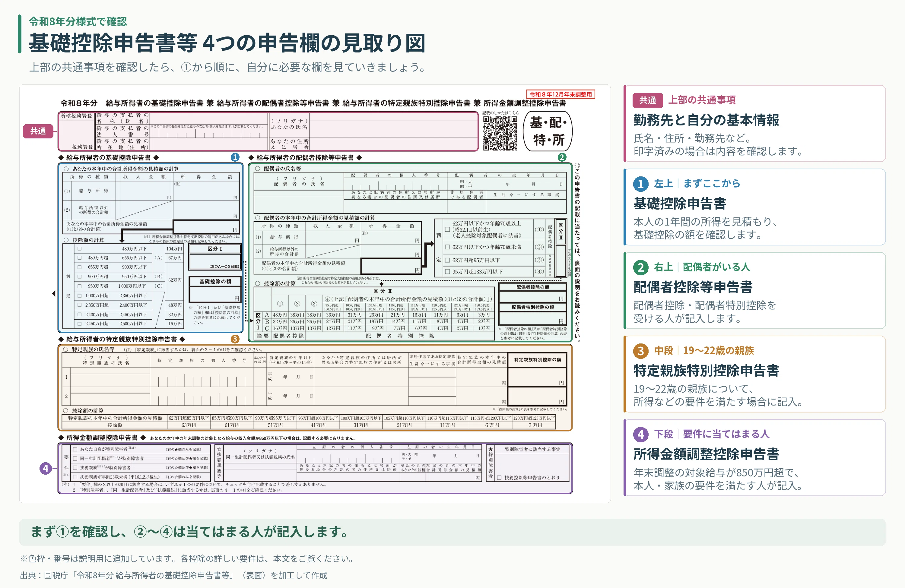Click the 120万円超123万円以下 table header
The height and width of the screenshot is (588, 905).
[534, 418]
